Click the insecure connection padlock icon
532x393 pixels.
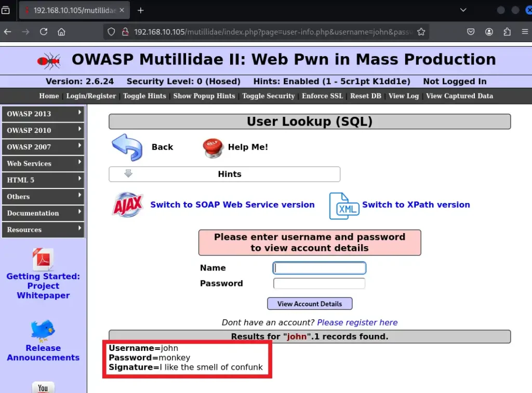point(125,32)
